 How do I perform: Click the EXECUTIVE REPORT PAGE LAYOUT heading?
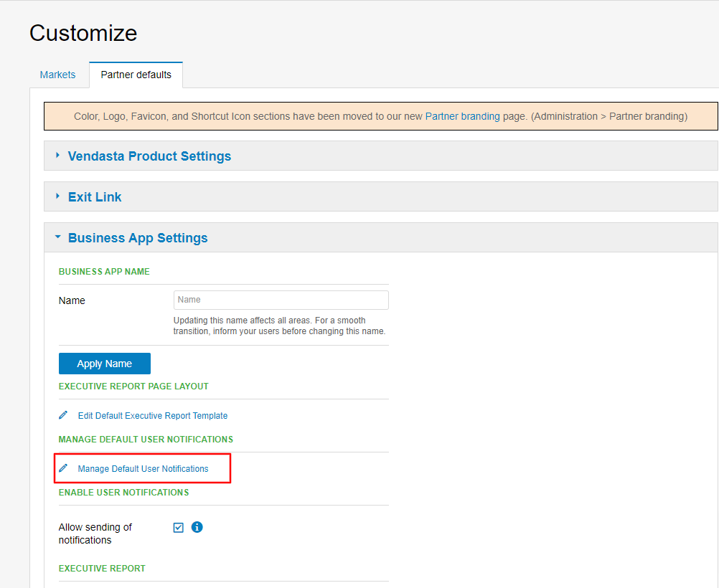[x=133, y=387]
